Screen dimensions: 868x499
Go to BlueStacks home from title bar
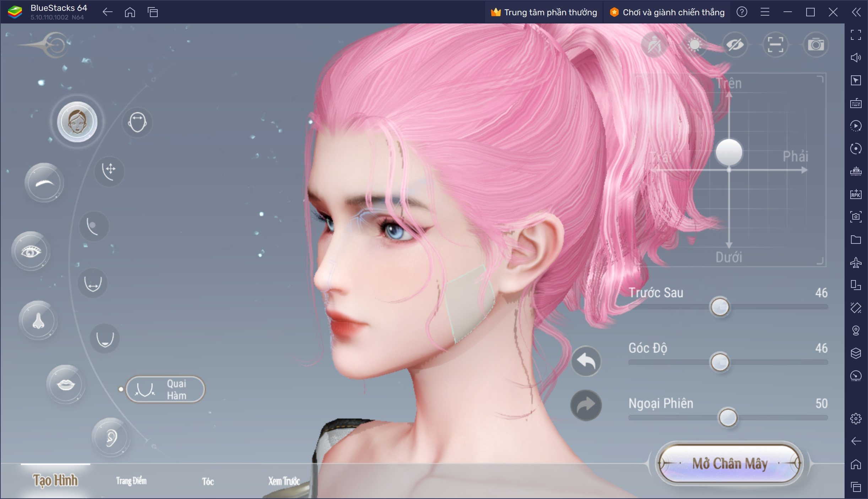(130, 12)
